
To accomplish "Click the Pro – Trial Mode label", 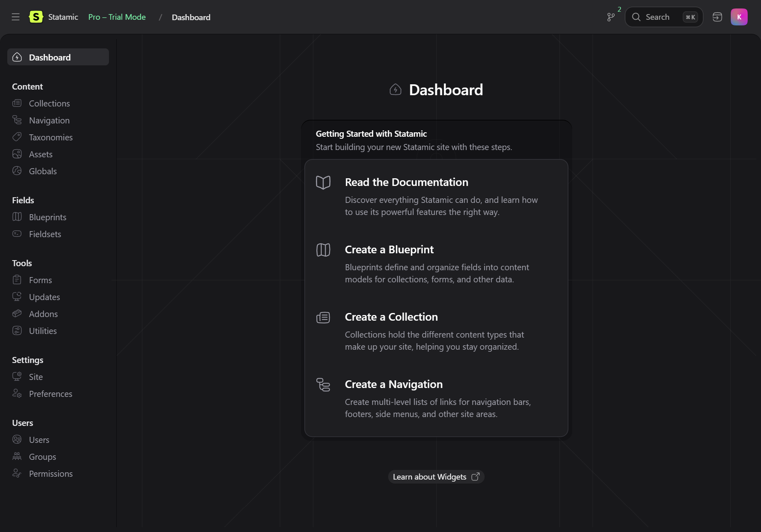I will click(x=117, y=17).
